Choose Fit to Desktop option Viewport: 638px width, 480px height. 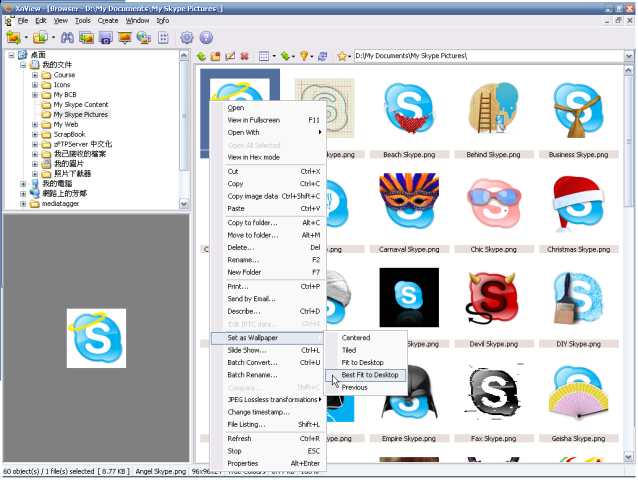point(366,362)
